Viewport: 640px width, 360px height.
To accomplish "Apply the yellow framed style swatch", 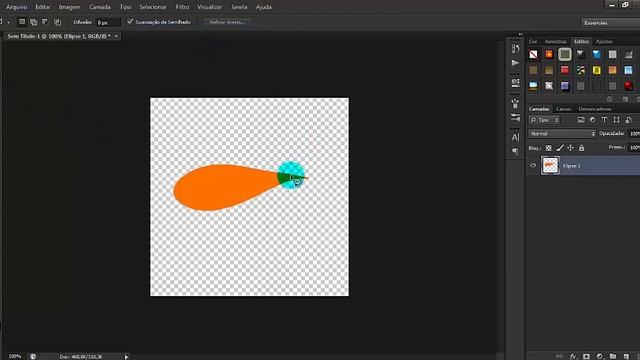I will [x=597, y=70].
